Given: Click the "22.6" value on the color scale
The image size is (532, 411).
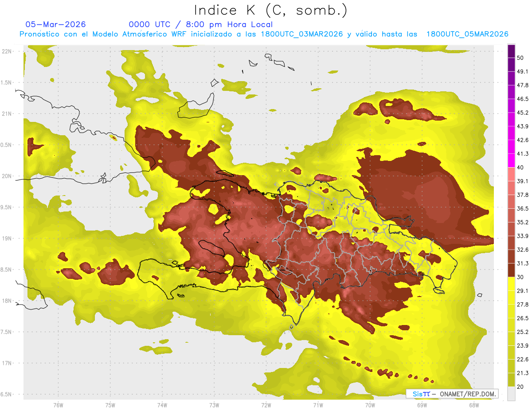Looking at the screenshot, I should click(x=523, y=359).
